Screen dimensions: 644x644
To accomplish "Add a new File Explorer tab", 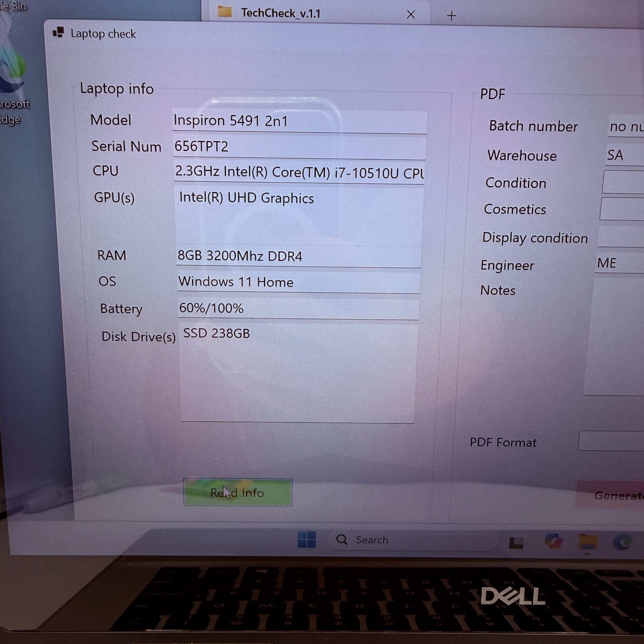I will (452, 16).
